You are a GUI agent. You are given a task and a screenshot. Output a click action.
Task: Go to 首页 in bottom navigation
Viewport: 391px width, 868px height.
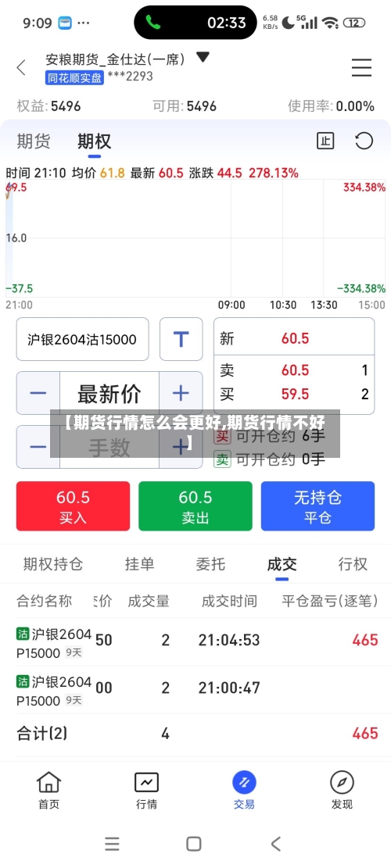pyautogui.click(x=48, y=790)
